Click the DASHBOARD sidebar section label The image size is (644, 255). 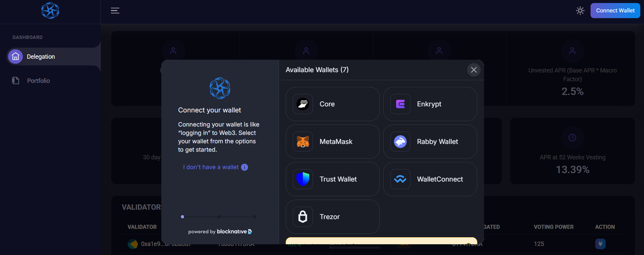click(28, 37)
